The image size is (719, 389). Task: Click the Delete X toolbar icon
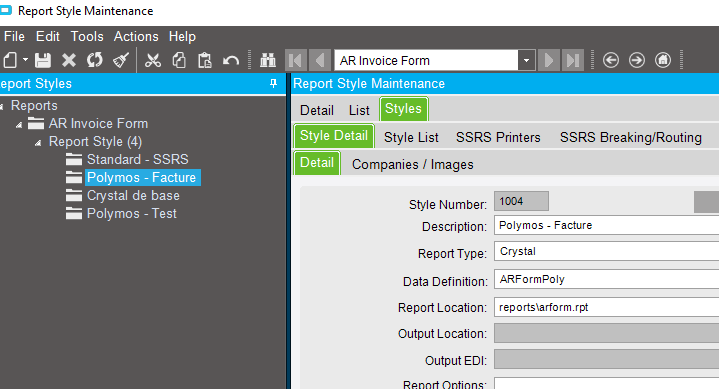tap(69, 60)
